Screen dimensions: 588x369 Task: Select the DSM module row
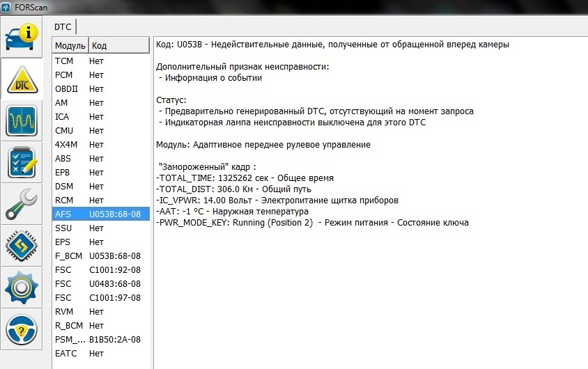pos(100,186)
